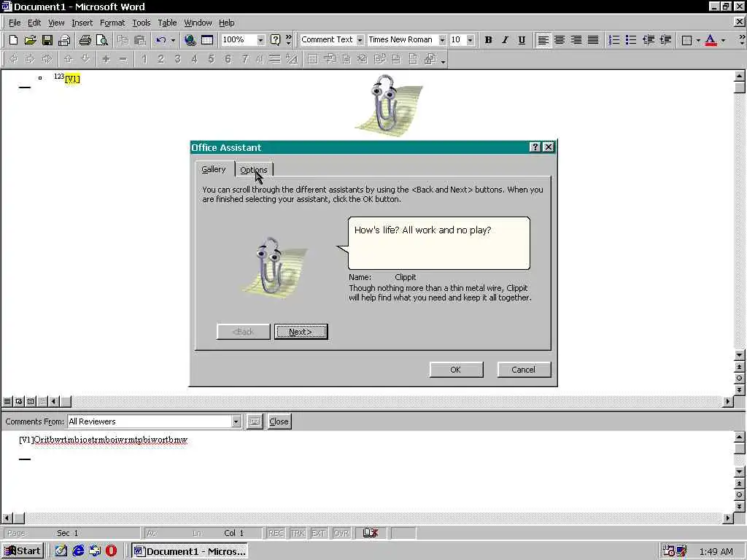Confirm the Office Assistant dialog with OK
Image resolution: width=747 pixels, height=560 pixels.
click(x=456, y=370)
